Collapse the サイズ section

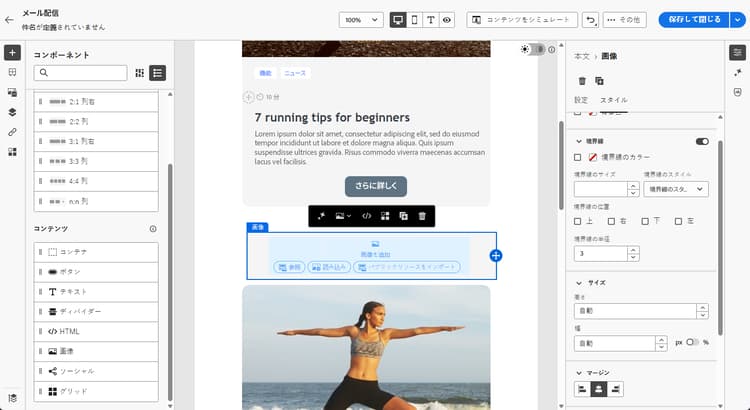[579, 283]
